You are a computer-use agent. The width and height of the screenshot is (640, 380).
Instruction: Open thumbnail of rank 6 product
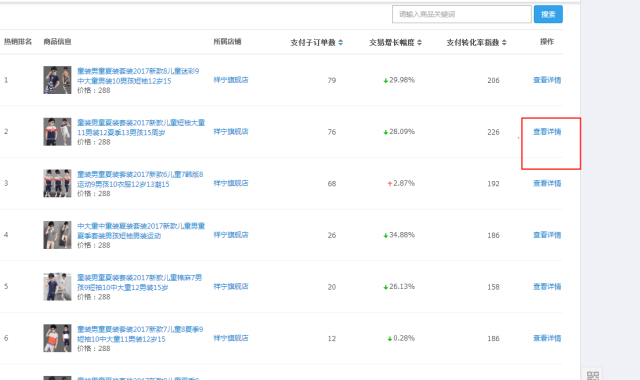58,338
